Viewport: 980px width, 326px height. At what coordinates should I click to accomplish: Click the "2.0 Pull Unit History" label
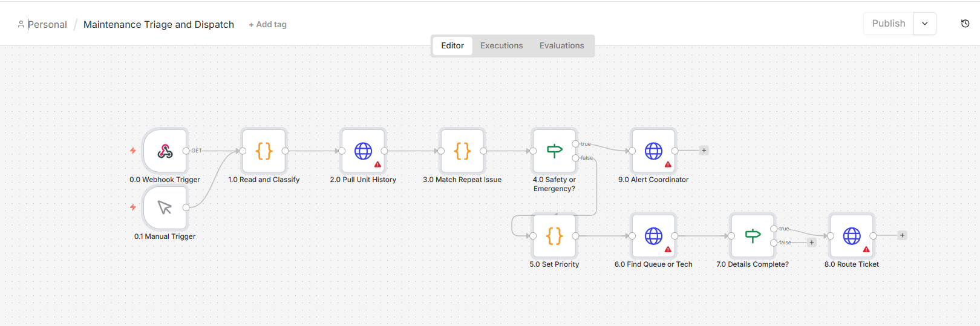pos(363,180)
